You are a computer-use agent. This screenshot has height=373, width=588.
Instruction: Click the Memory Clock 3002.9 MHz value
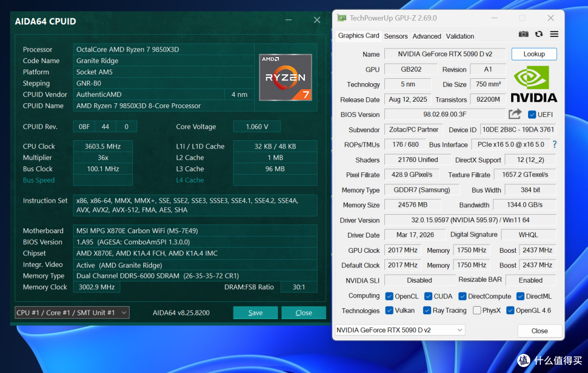tap(97, 287)
